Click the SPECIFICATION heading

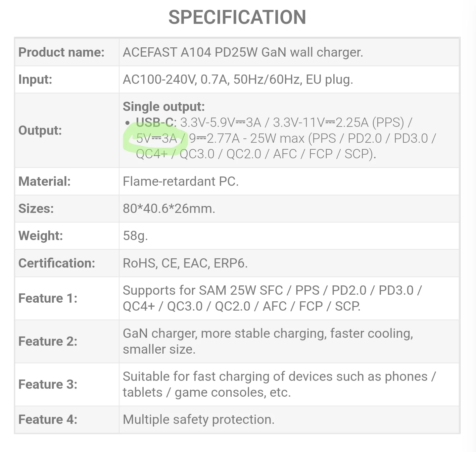coord(237,17)
